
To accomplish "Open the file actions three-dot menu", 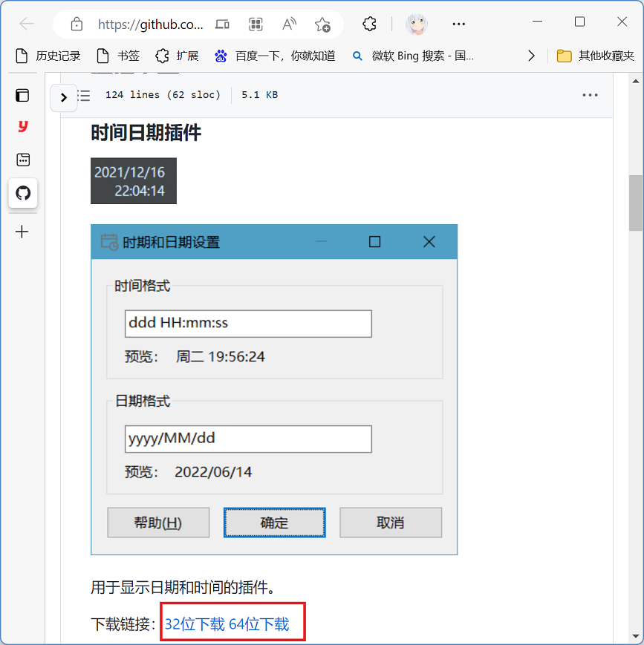I will click(590, 95).
